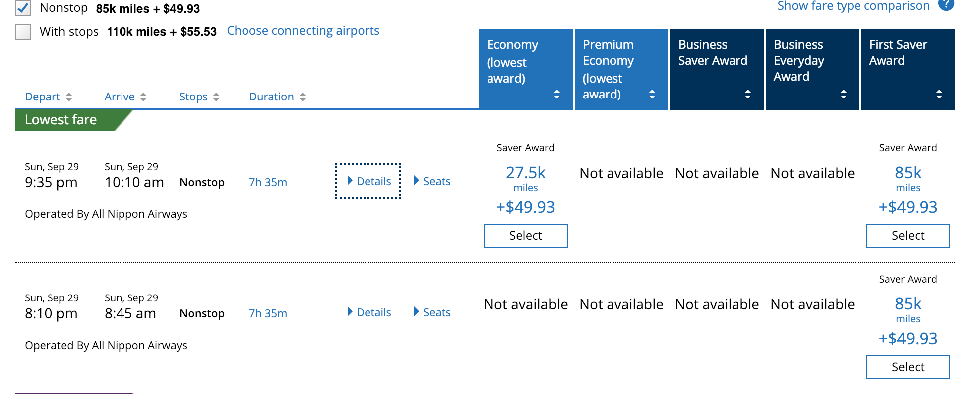This screenshot has height=394, width=980.
Task: Open Choose connecting airports link
Action: pyautogui.click(x=303, y=31)
